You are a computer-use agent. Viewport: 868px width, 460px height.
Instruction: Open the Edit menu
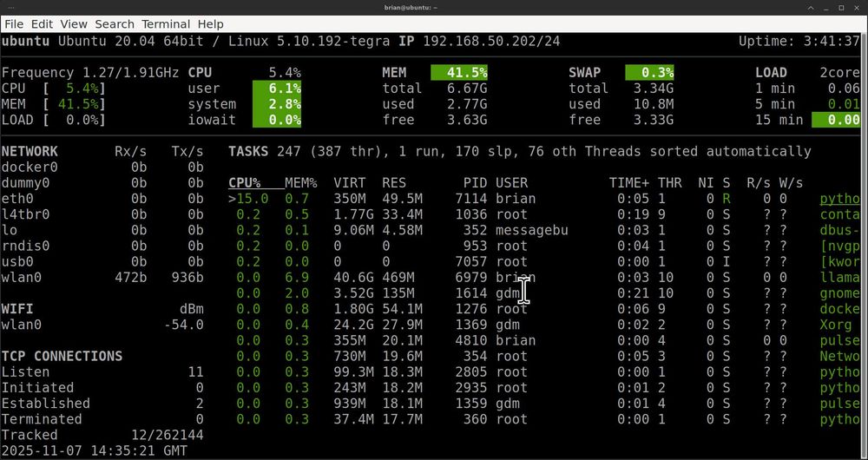coord(42,24)
